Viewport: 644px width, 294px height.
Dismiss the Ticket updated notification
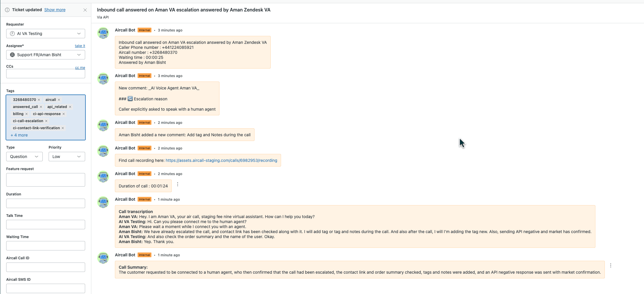click(85, 10)
